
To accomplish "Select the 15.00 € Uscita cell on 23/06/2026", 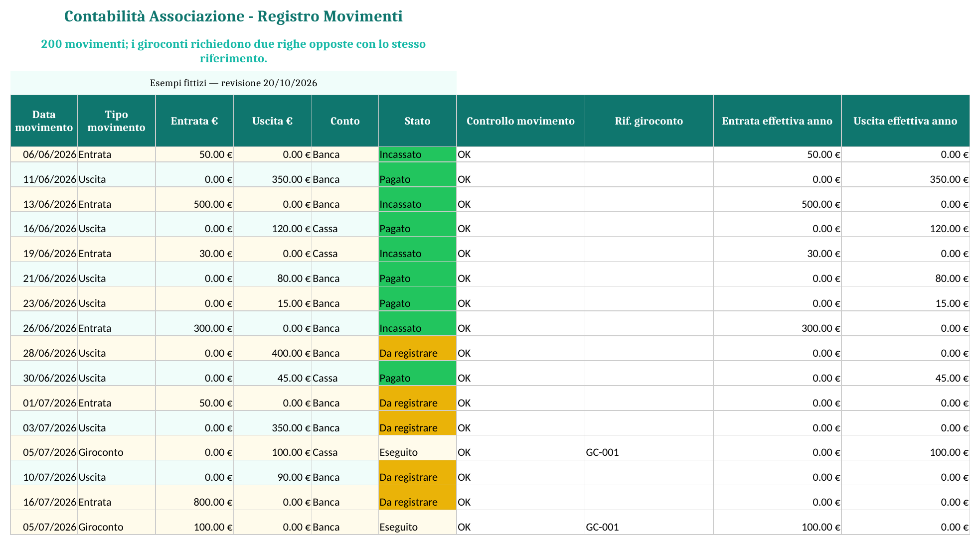I will (x=273, y=299).
